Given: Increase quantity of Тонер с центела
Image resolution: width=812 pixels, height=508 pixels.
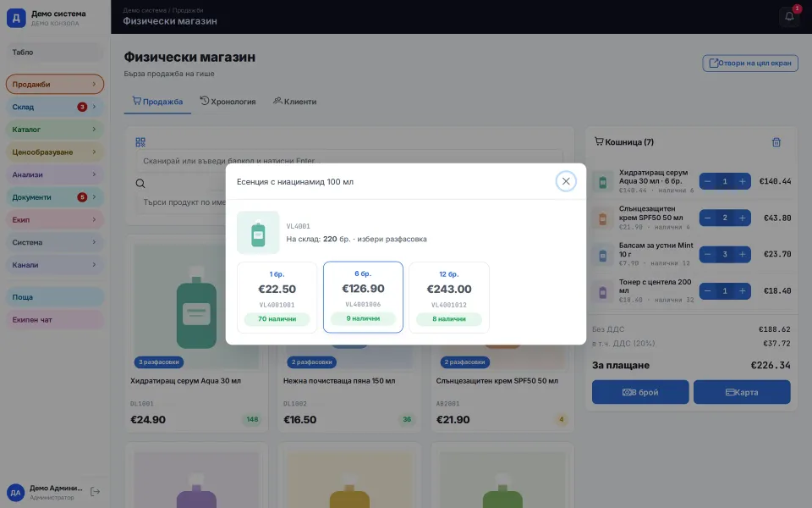Looking at the screenshot, I should (742, 290).
